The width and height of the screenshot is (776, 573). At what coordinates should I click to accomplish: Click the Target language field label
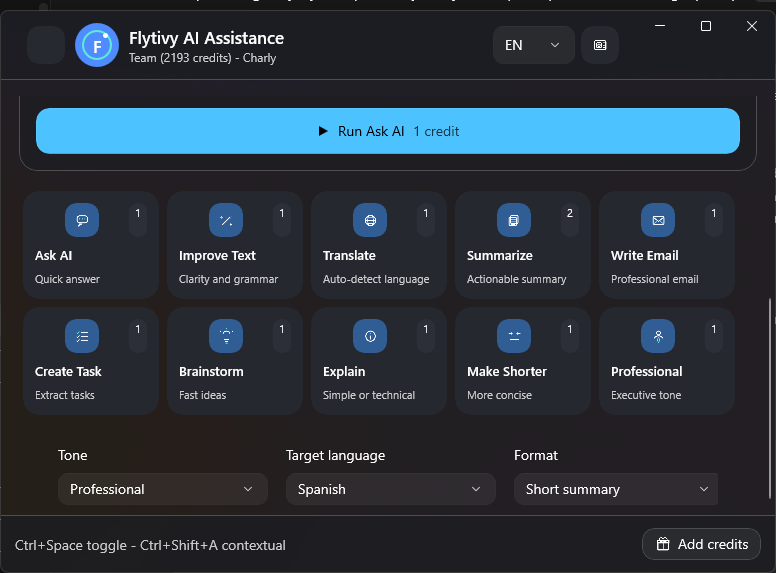336,456
